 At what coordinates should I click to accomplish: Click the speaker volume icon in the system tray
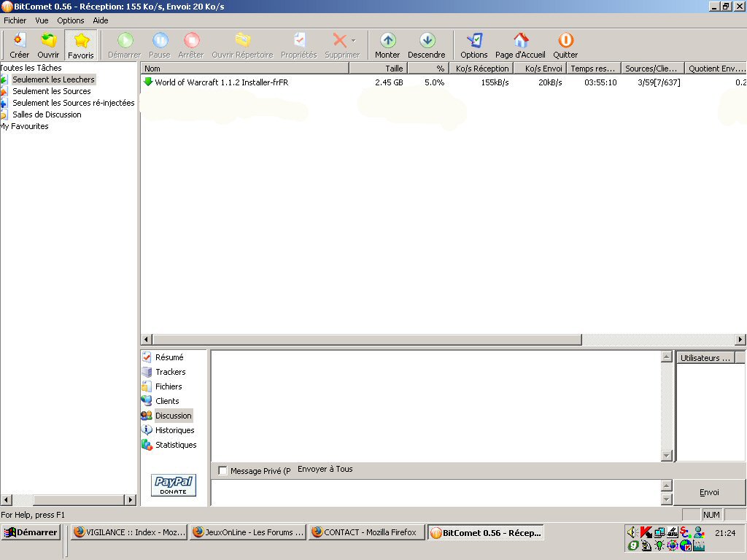[x=632, y=532]
